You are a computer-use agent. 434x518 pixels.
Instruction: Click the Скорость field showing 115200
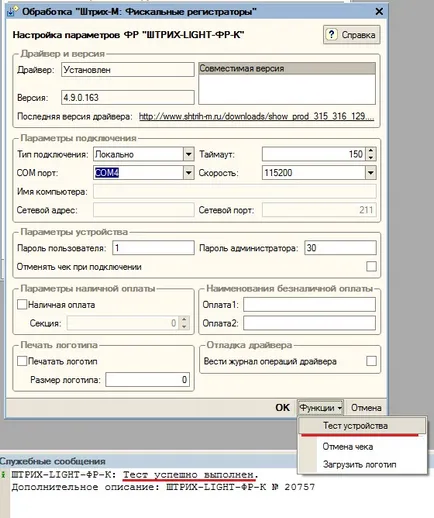tap(314, 173)
